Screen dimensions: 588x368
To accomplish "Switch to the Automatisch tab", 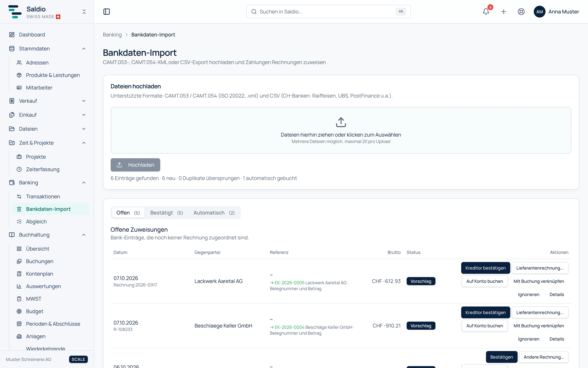I will tap(214, 213).
